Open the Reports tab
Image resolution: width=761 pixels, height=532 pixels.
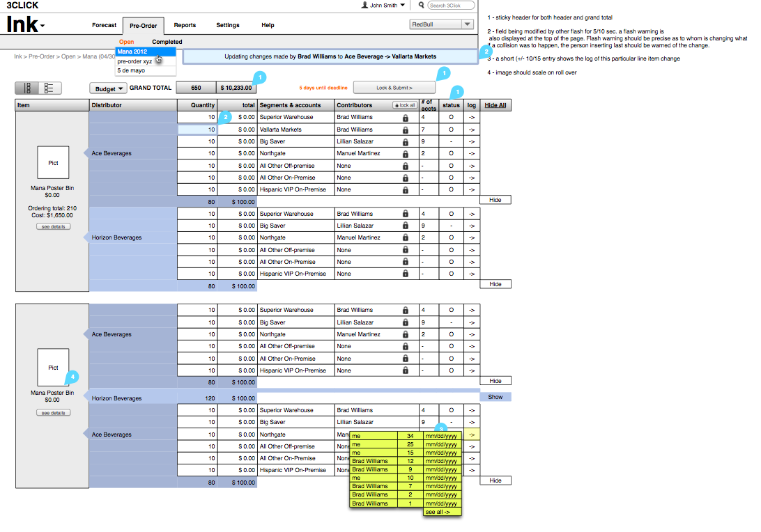185,25
